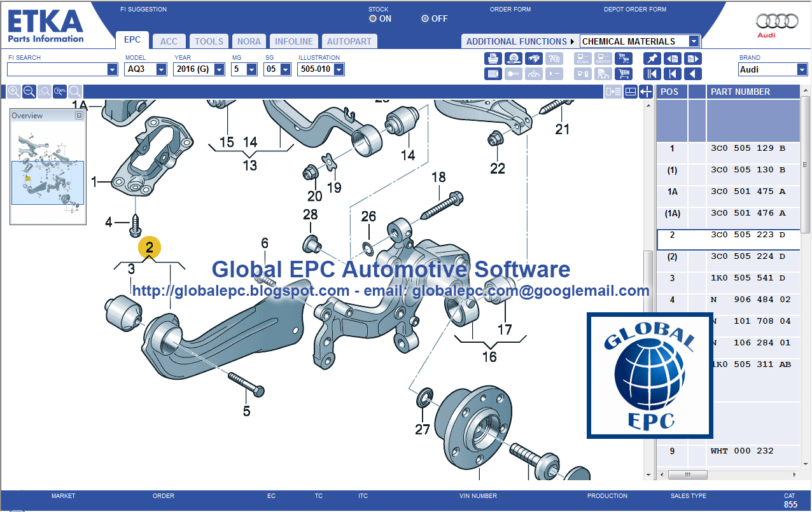Click the Overview thumbnail map
The height and width of the screenshot is (512, 812).
(x=48, y=173)
